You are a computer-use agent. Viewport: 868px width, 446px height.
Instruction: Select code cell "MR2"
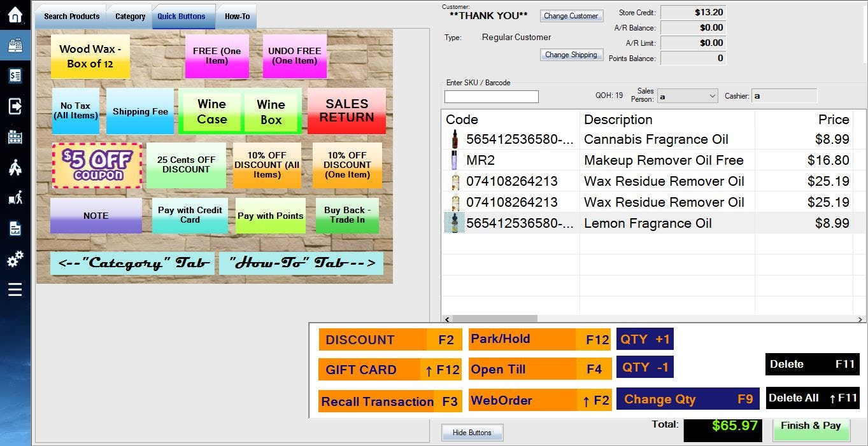(480, 160)
